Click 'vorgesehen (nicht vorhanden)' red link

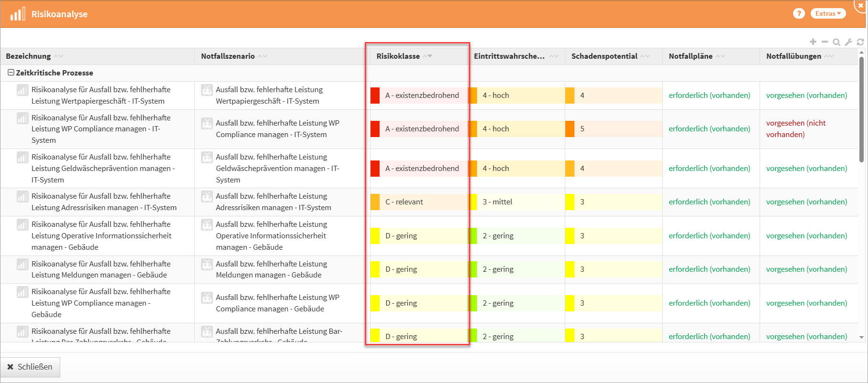point(796,129)
